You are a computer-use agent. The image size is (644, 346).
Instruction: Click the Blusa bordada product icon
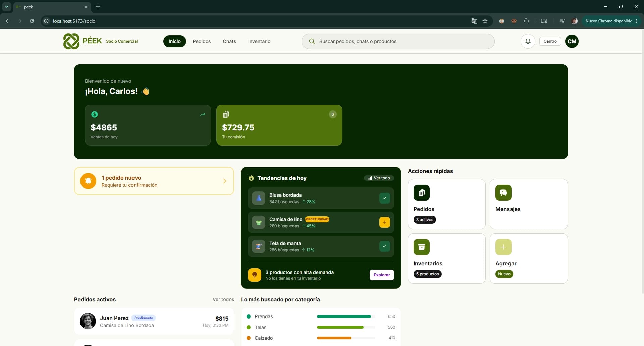(259, 198)
